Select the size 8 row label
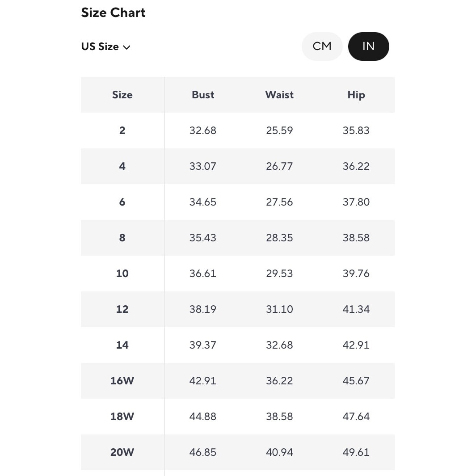Image resolution: width=476 pixels, height=476 pixels. click(122, 238)
